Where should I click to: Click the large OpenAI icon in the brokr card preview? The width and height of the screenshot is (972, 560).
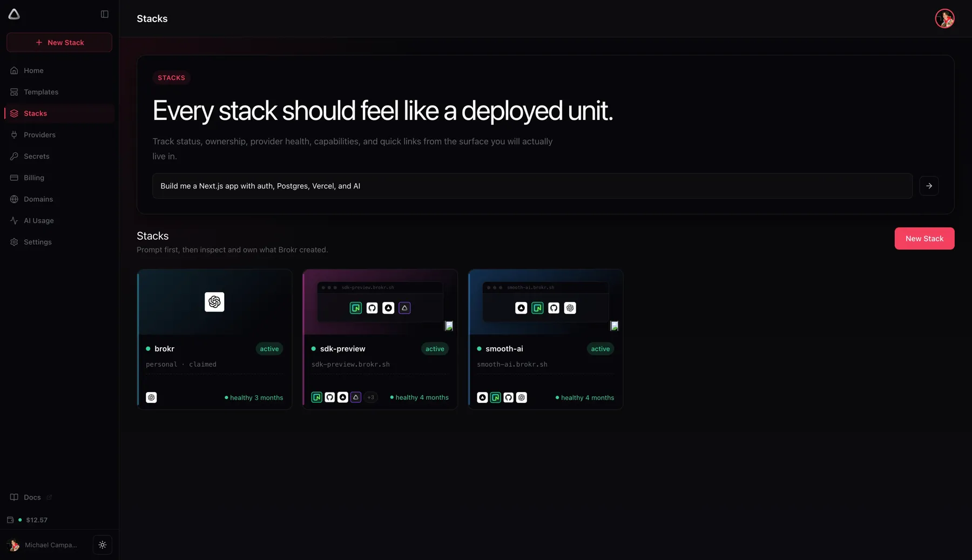tap(214, 302)
